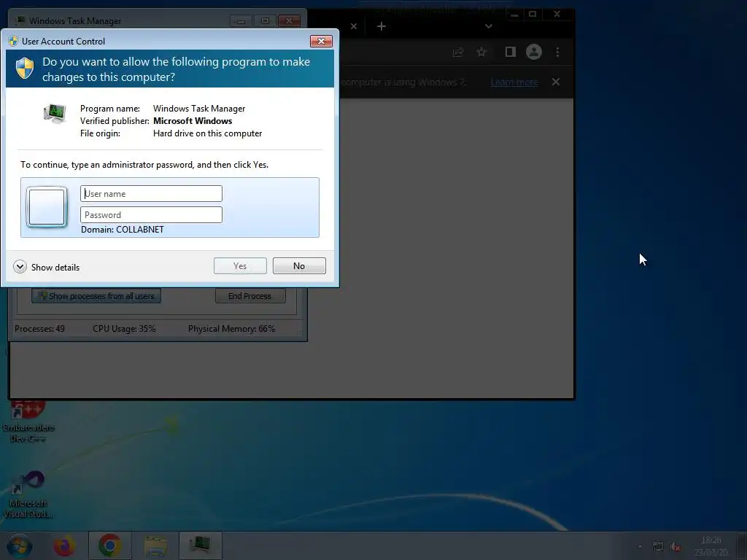Click Physical Memory: 66% status text
The height and width of the screenshot is (560, 747).
(x=231, y=329)
